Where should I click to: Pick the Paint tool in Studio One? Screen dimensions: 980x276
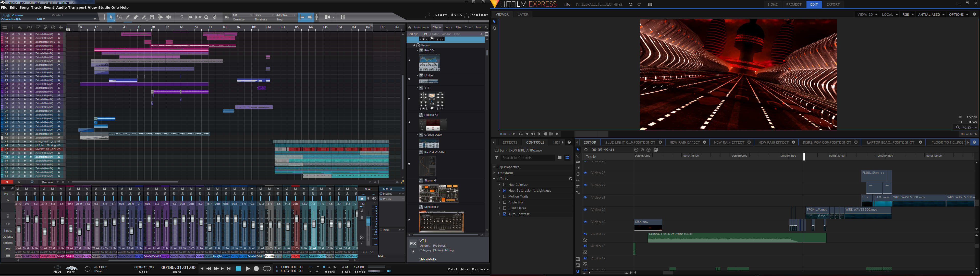(144, 17)
